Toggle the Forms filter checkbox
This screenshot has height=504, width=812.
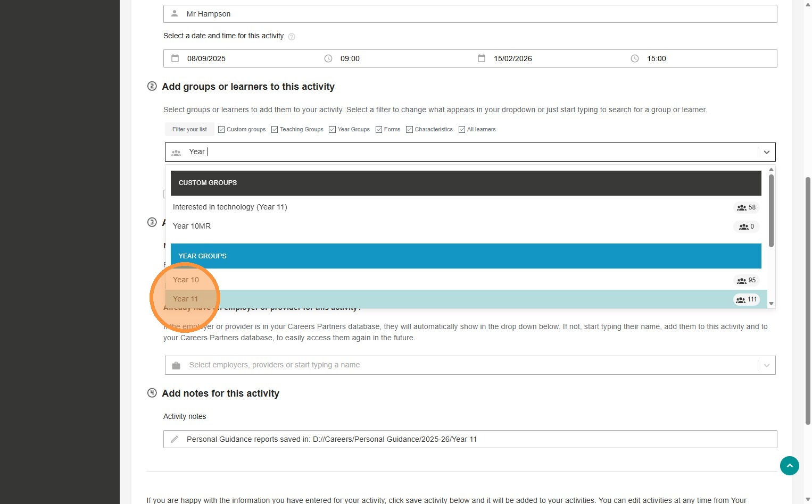coord(379,130)
